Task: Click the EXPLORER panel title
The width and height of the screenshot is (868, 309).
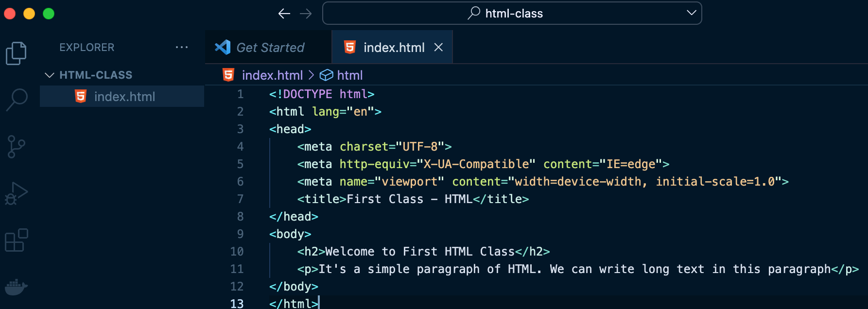Action: (87, 47)
